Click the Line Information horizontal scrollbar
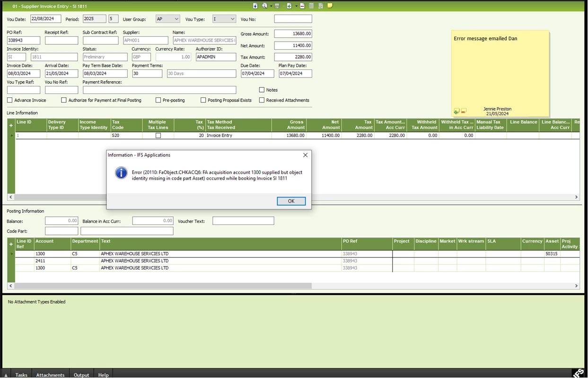The image size is (588, 378). [293, 197]
